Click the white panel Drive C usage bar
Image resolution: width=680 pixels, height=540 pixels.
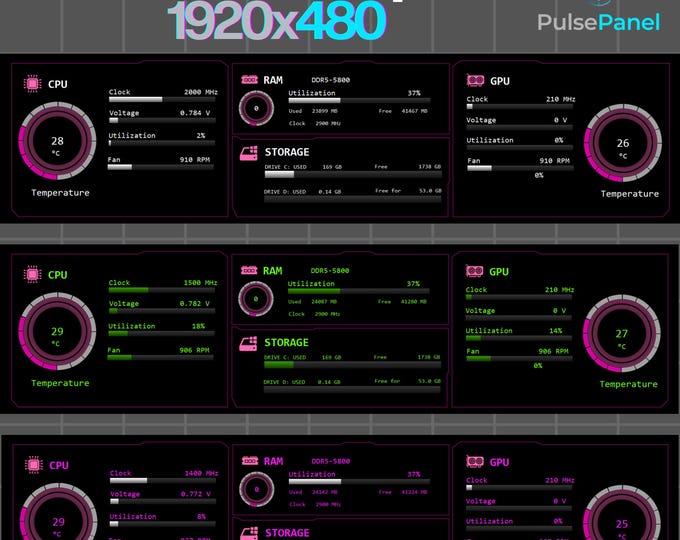click(x=353, y=174)
